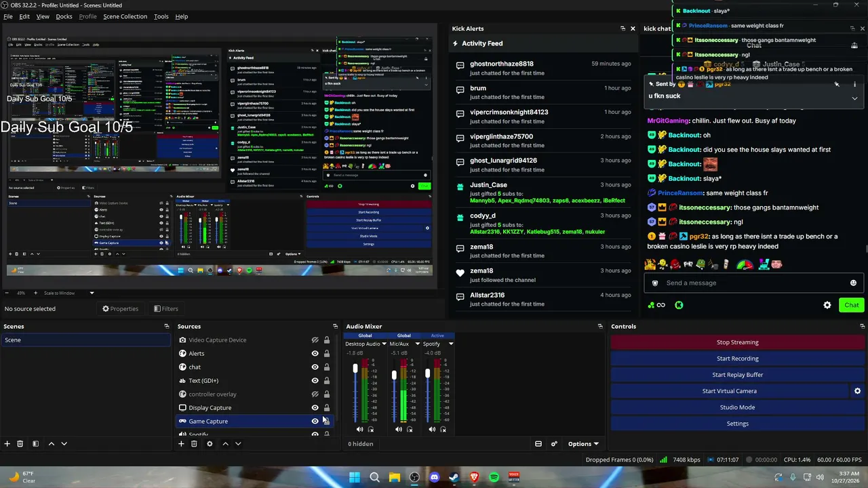The width and height of the screenshot is (868, 488).
Task: Open Kick chat settings gear
Action: (827, 305)
